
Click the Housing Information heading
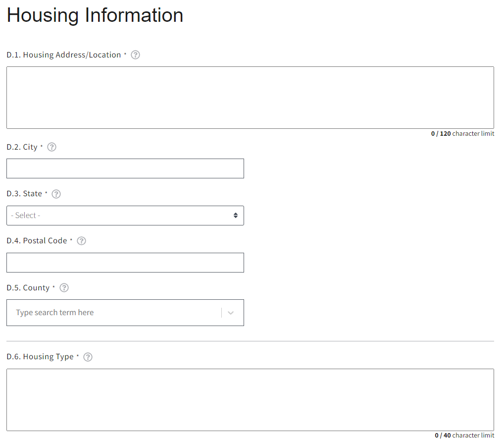pyautogui.click(x=95, y=15)
